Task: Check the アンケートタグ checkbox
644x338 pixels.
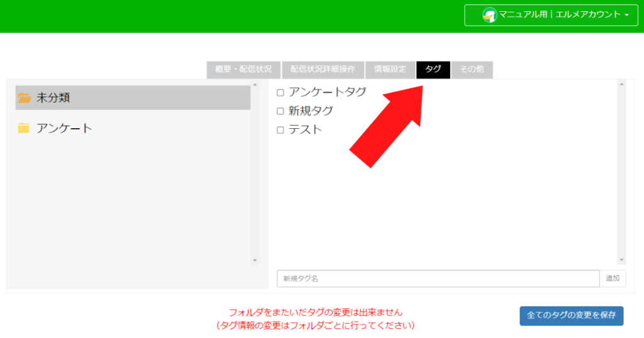Action: 280,93
